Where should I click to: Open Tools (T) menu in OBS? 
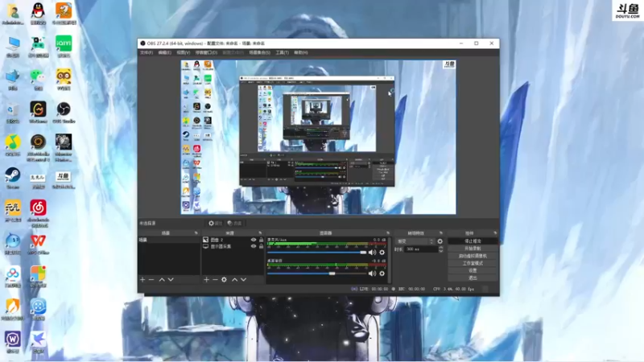coord(283,52)
